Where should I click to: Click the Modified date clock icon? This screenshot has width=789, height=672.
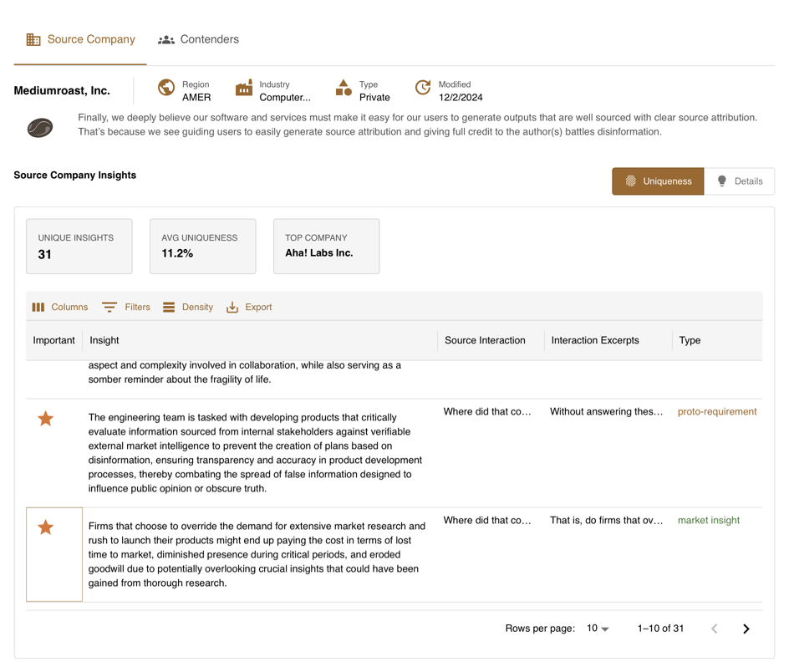click(x=423, y=88)
